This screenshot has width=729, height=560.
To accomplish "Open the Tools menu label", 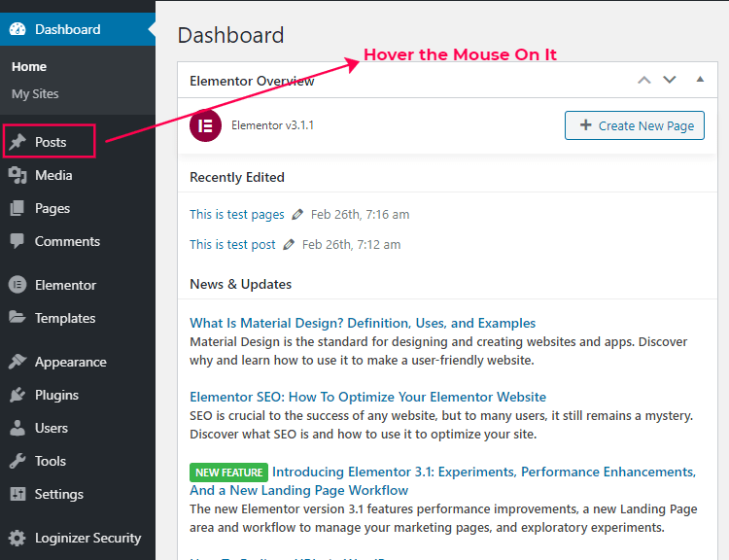I will (x=51, y=461).
